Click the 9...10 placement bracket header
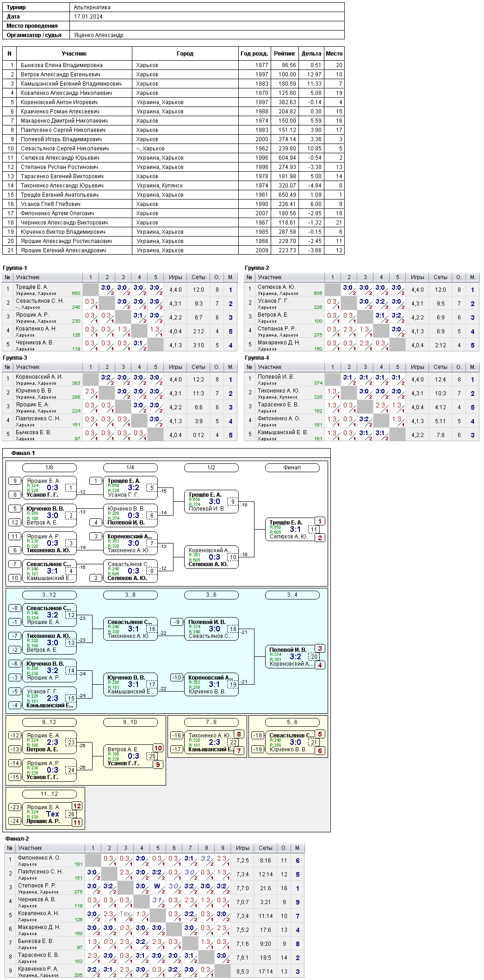This screenshot has width=484, height=980. [x=130, y=722]
